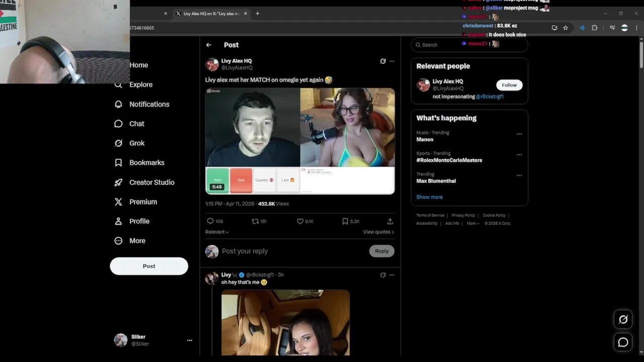Open Livy Alex HQ post author avatar
The height and width of the screenshot is (362, 644).
point(212,64)
